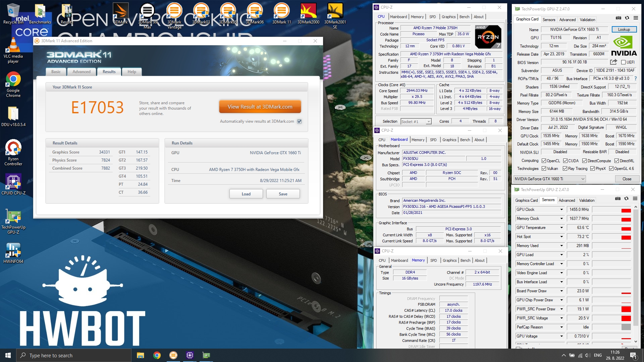Open Chrome from the taskbar
Viewport: 644px width, 362px height.
157,355
